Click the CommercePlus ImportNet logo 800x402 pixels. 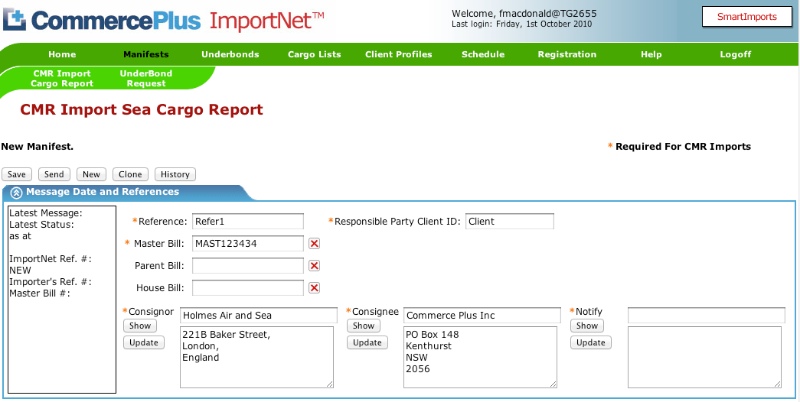165,20
